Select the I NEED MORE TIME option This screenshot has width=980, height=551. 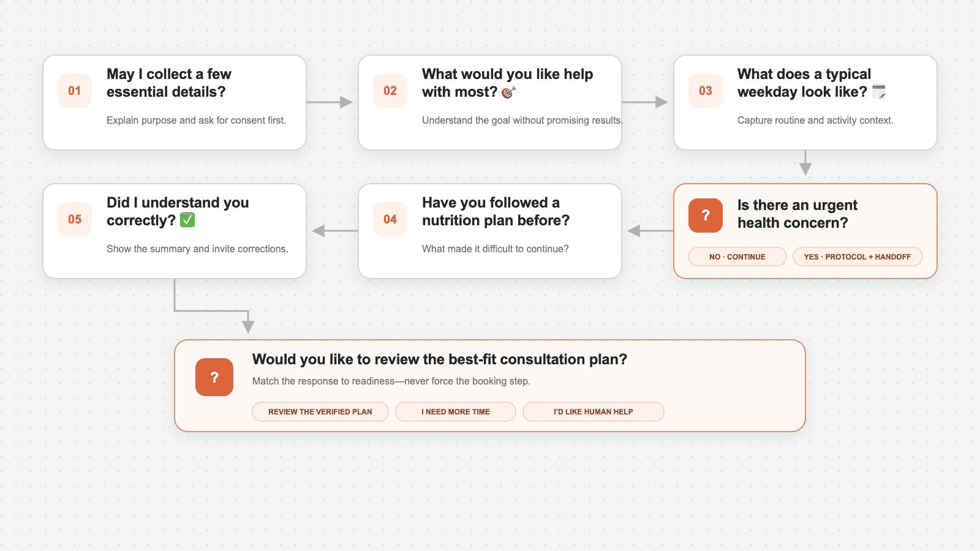click(456, 411)
